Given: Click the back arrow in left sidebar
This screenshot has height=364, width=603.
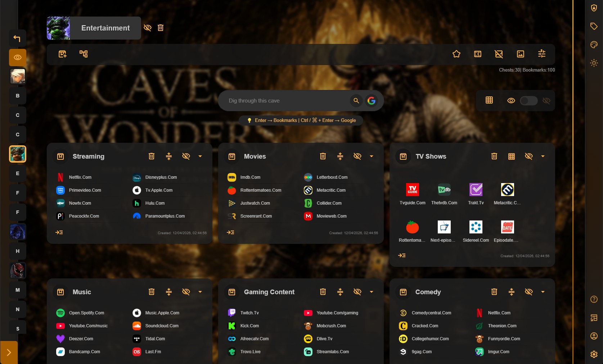Looking at the screenshot, I should click(17, 38).
